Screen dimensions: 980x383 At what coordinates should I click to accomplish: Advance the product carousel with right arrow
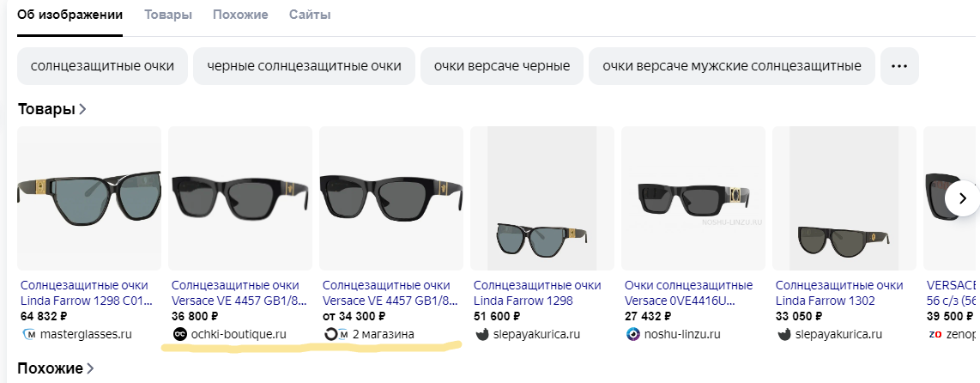963,198
